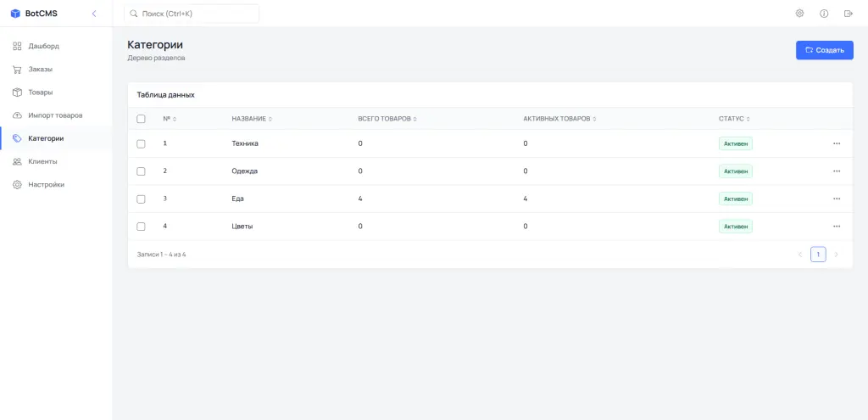Check the checkbox for Техника row
This screenshot has width=868, height=420.
coord(141,143)
